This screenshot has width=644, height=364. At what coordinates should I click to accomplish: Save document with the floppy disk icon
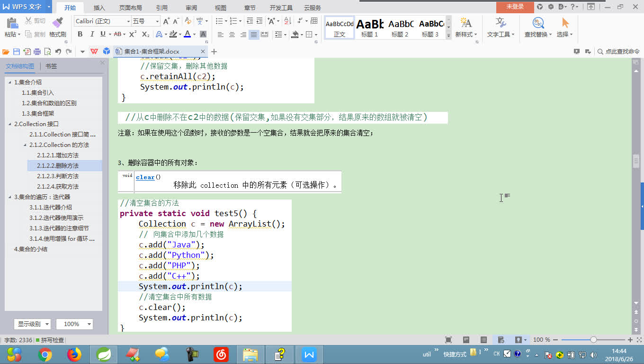[x=17, y=52]
